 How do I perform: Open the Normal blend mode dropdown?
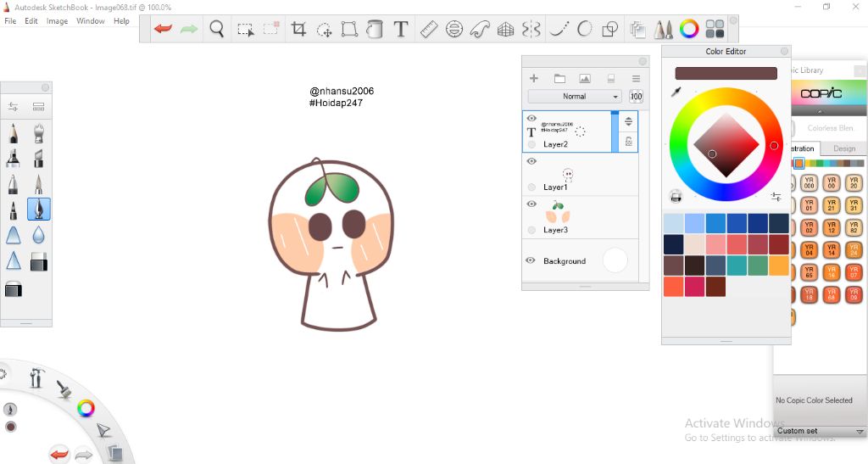coord(575,97)
